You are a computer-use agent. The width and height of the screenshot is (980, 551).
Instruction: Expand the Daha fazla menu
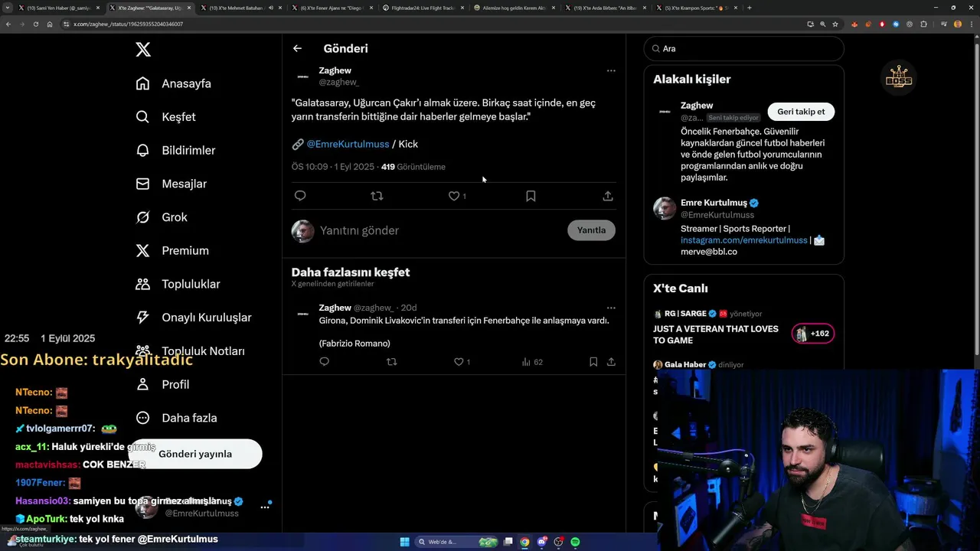click(175, 418)
